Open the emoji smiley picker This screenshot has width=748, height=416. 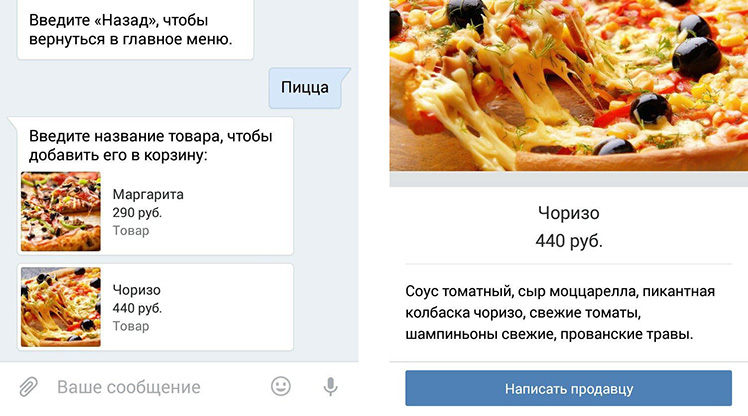[280, 386]
